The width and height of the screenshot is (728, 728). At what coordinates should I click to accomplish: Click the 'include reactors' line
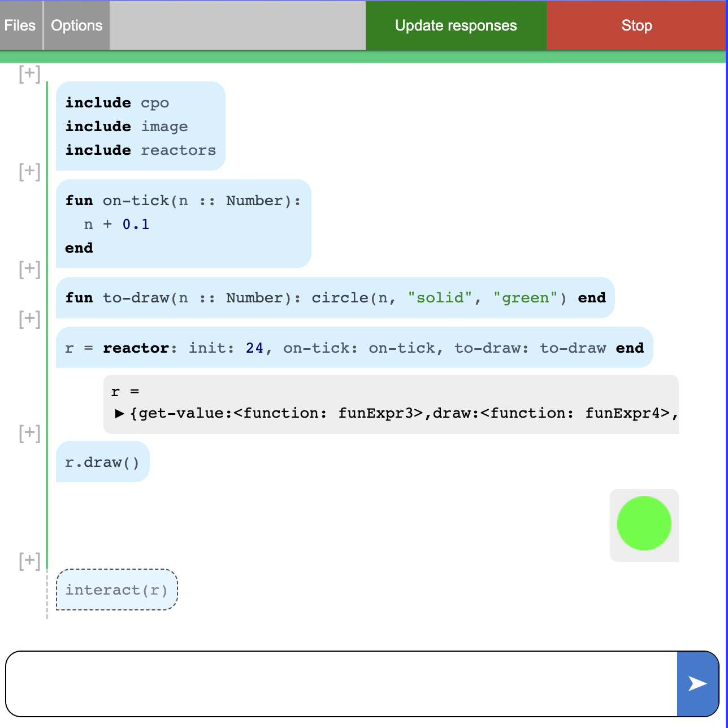(x=141, y=150)
